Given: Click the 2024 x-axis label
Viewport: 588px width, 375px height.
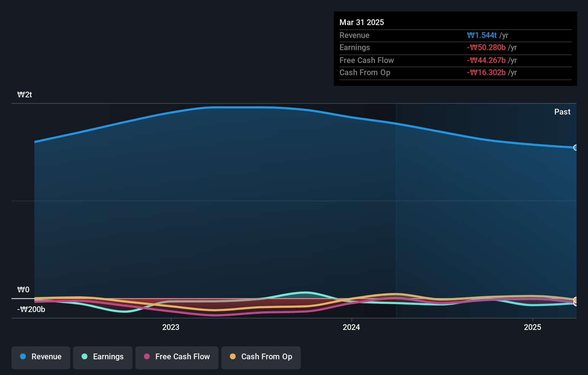Looking at the screenshot, I should pyautogui.click(x=351, y=327).
